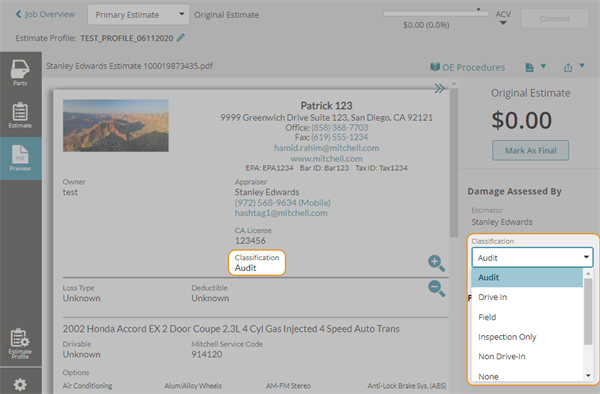Image resolution: width=600 pixels, height=394 pixels.
Task: Click Estimator name Stanley Edwards
Action: 502,222
